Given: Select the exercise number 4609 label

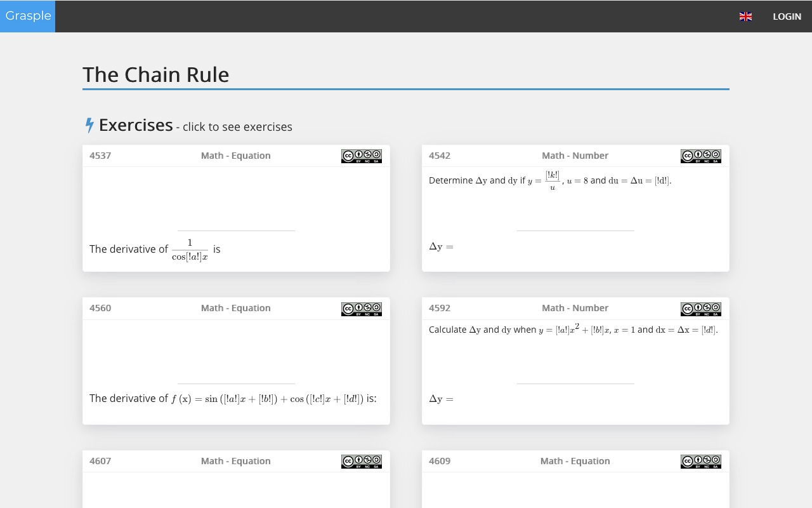Looking at the screenshot, I should (x=440, y=461).
